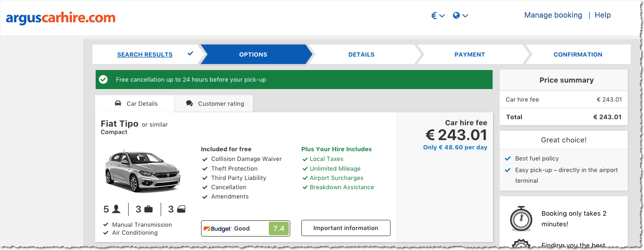Image resolution: width=644 pixels, height=250 pixels.
Task: Click the globe language icon
Action: [x=456, y=15]
